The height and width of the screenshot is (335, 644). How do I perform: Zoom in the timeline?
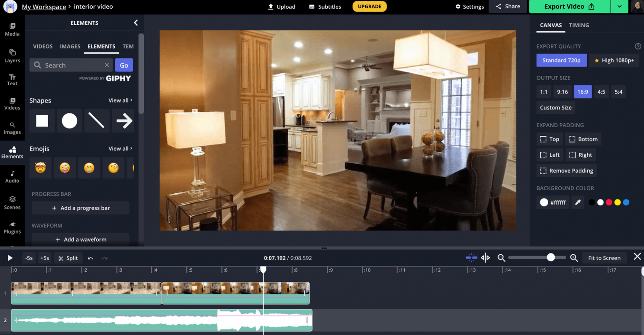click(574, 258)
